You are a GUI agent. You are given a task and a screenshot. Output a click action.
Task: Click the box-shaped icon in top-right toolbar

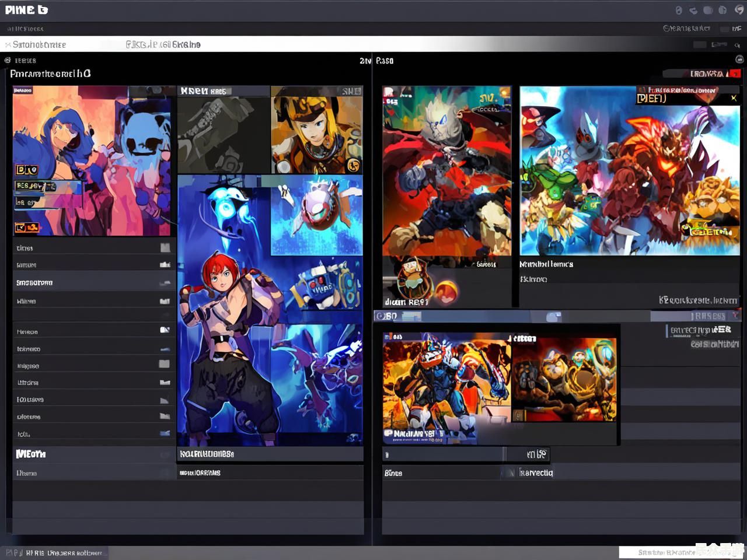tap(722, 10)
